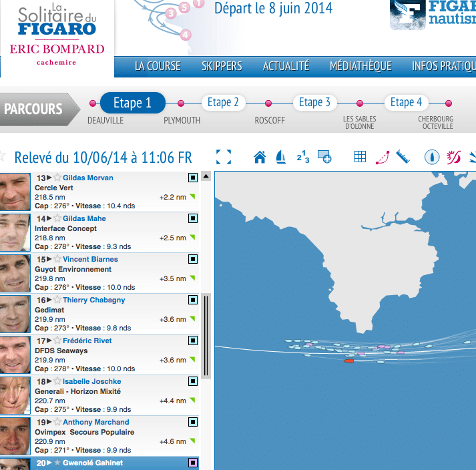
Task: Click the PARCOURS arrow button
Action: (39, 109)
